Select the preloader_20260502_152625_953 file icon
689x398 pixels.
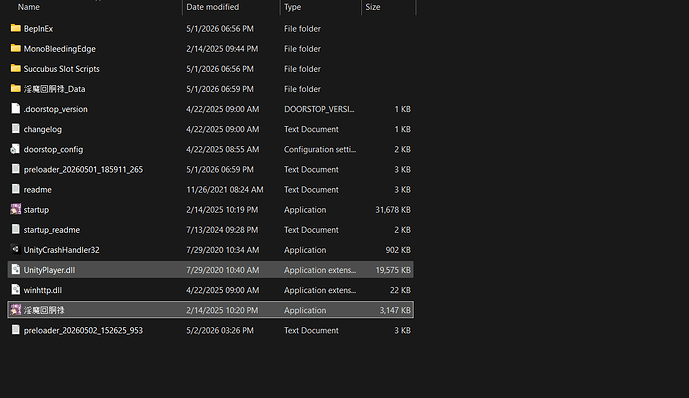coord(15,330)
